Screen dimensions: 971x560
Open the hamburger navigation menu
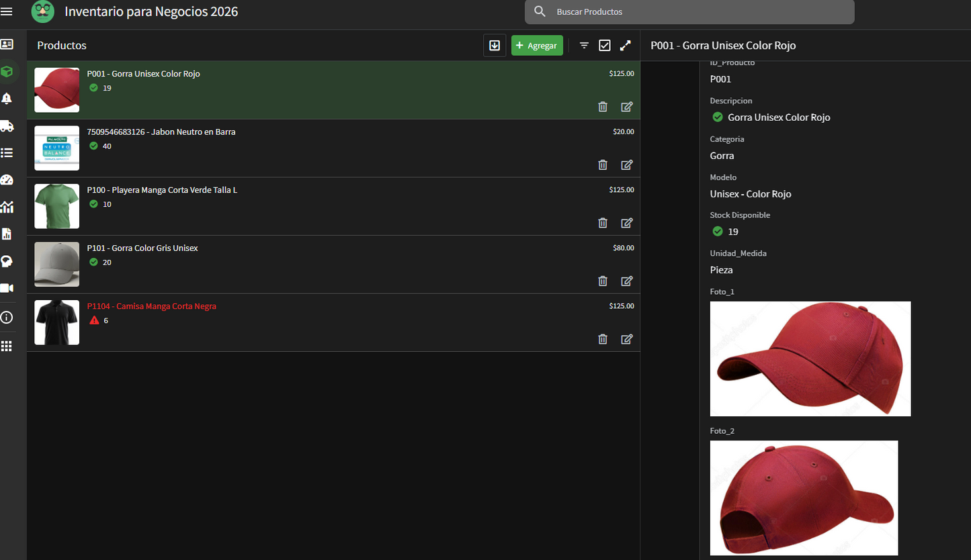[7, 11]
